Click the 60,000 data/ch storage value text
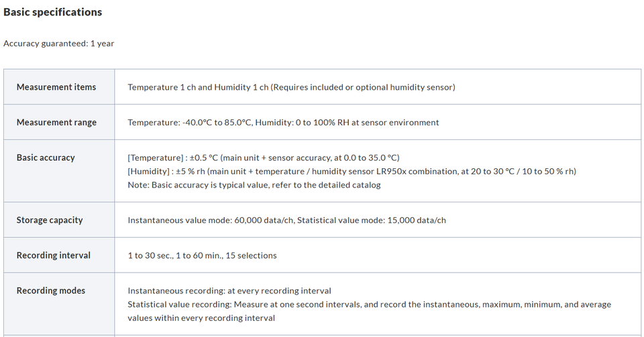This screenshot has height=337, width=644. [x=264, y=220]
